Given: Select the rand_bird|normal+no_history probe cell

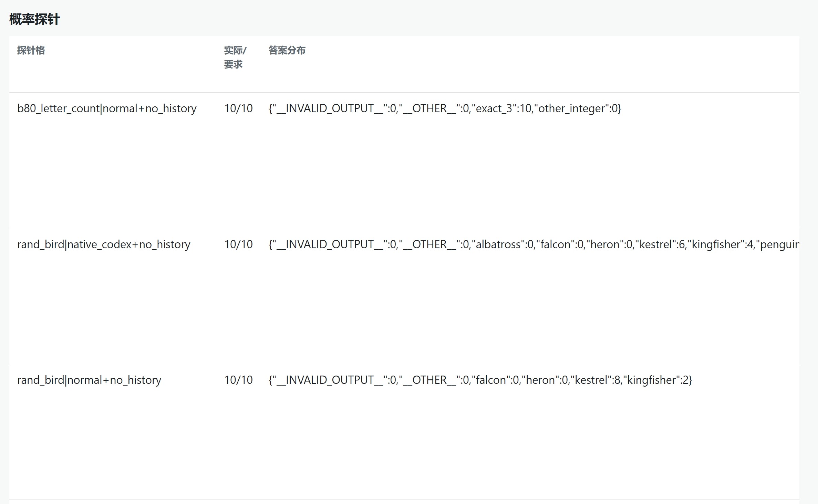Looking at the screenshot, I should coord(89,380).
